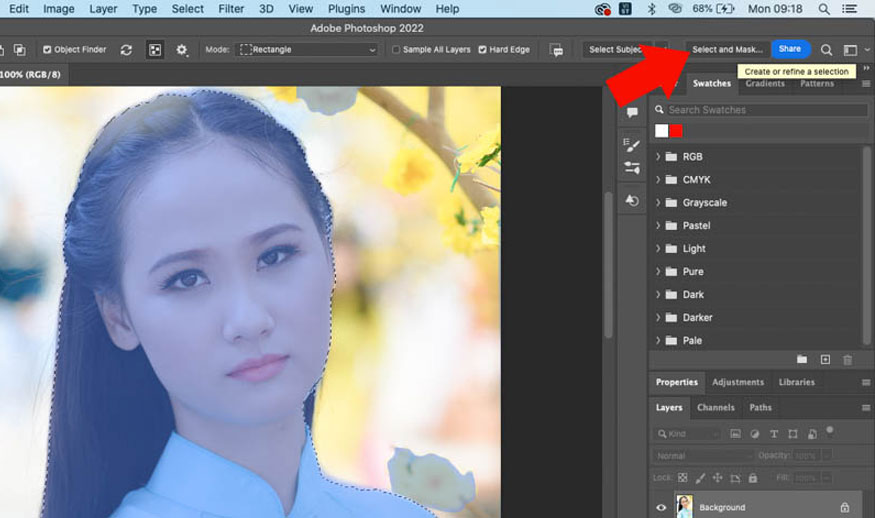Open the Plugins menu
875x518 pixels.
coord(346,9)
